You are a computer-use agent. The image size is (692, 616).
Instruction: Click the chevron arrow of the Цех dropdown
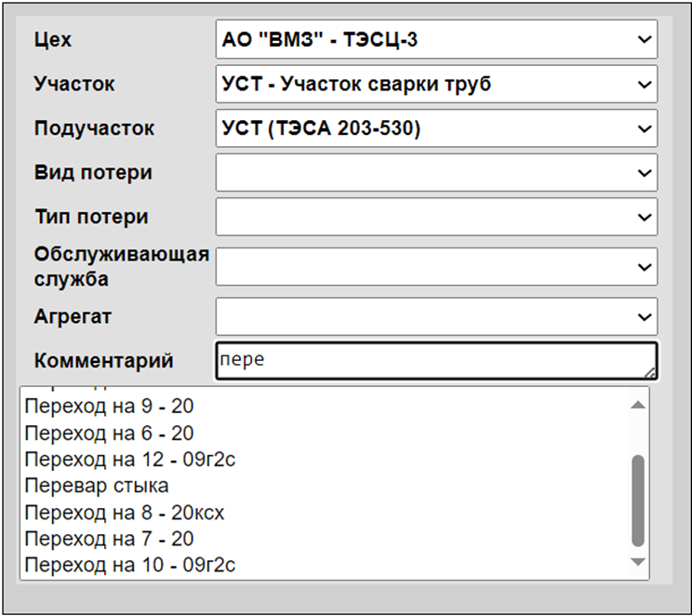pyautogui.click(x=645, y=40)
